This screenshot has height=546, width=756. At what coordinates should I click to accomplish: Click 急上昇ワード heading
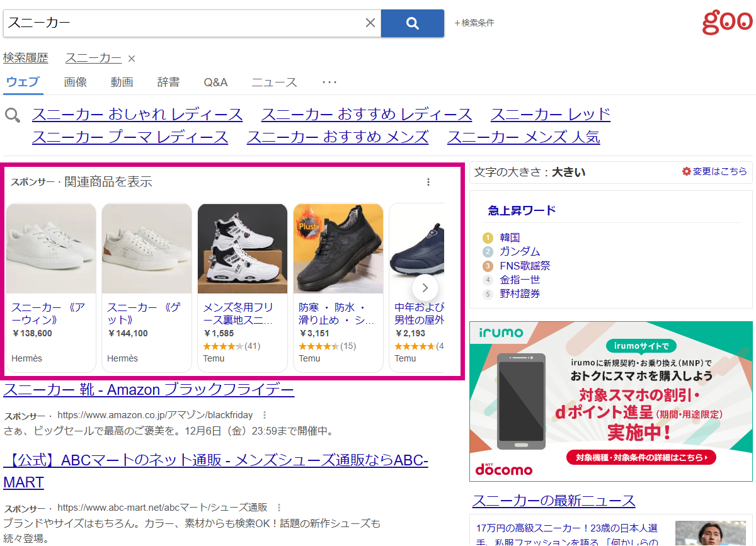pyautogui.click(x=522, y=210)
